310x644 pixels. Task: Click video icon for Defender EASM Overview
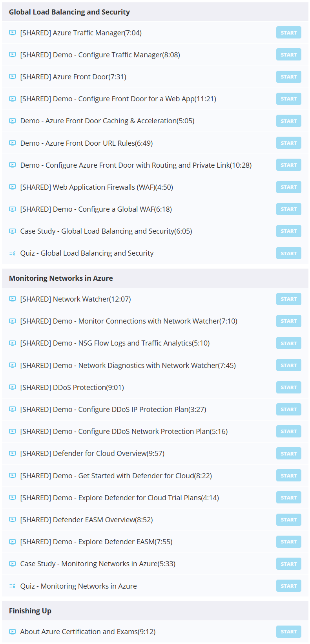pyautogui.click(x=13, y=520)
